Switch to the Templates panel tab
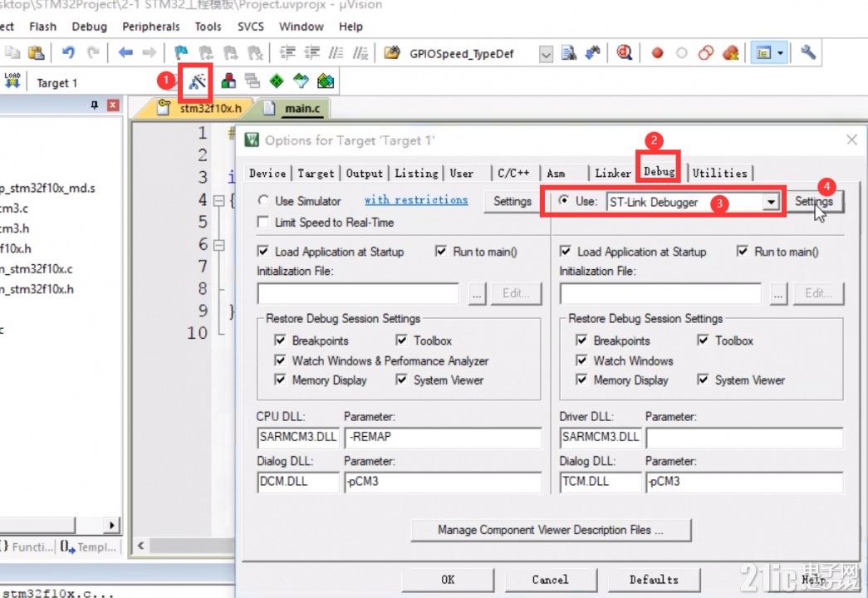The width and height of the screenshot is (868, 598). click(91, 547)
